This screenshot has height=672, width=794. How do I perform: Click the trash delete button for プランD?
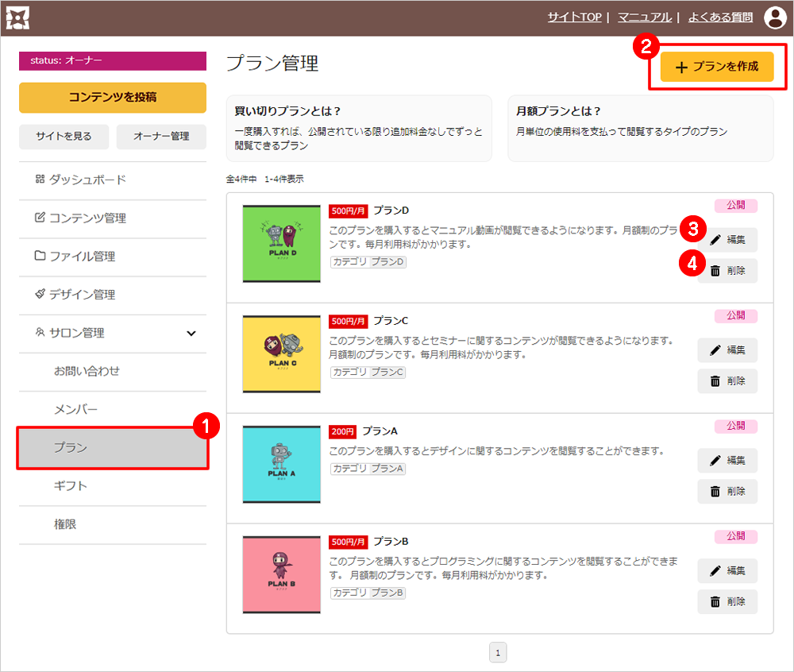pos(727,271)
